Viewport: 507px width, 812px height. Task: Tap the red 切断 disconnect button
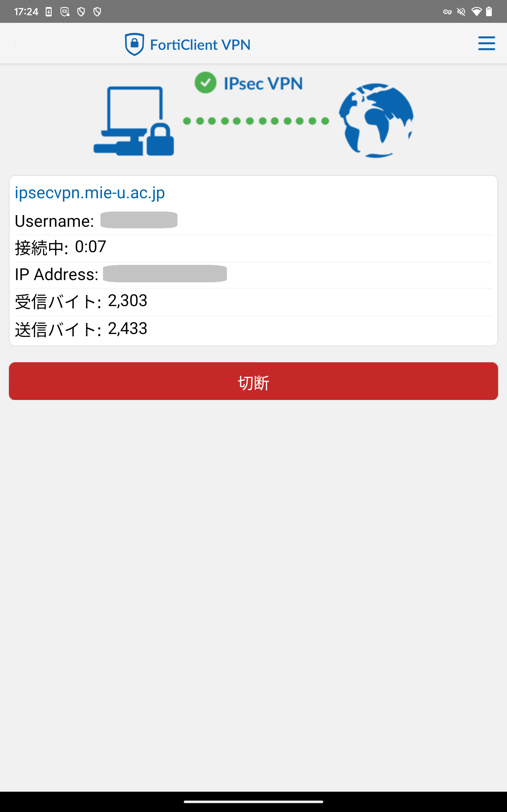click(253, 381)
